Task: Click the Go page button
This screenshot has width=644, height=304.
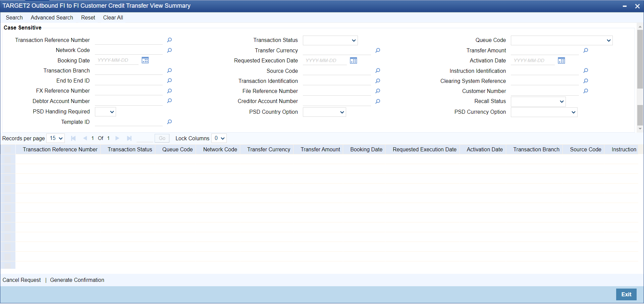Action: tap(162, 138)
